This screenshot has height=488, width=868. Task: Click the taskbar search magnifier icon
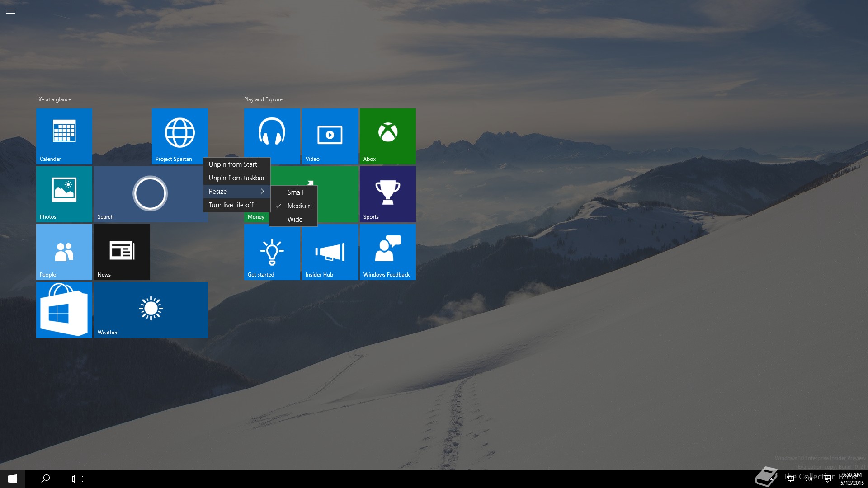tap(45, 479)
